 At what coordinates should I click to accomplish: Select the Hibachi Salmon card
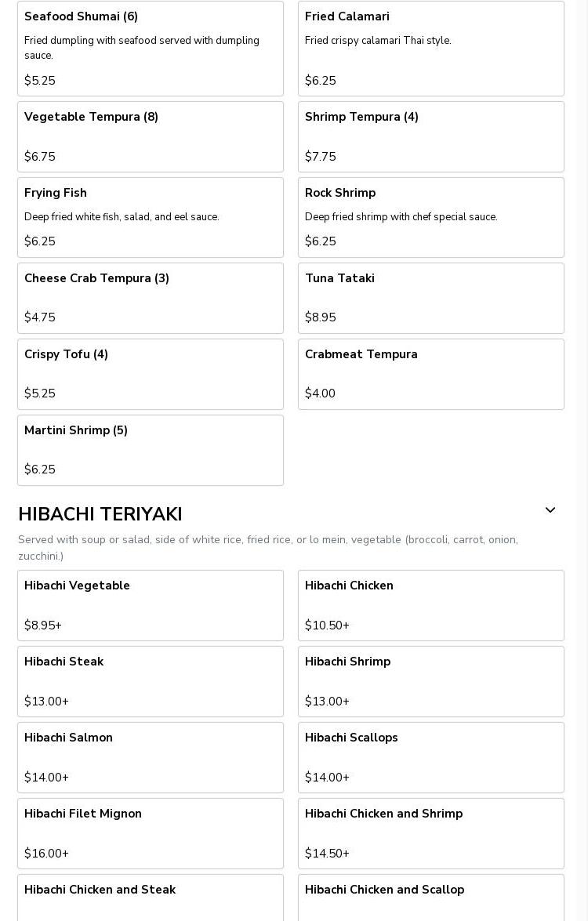(151, 758)
